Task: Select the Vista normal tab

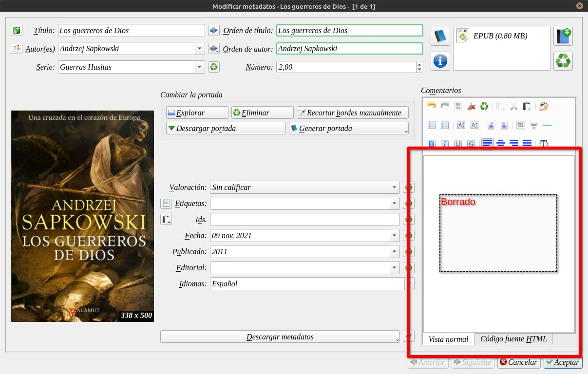Action: [x=448, y=339]
